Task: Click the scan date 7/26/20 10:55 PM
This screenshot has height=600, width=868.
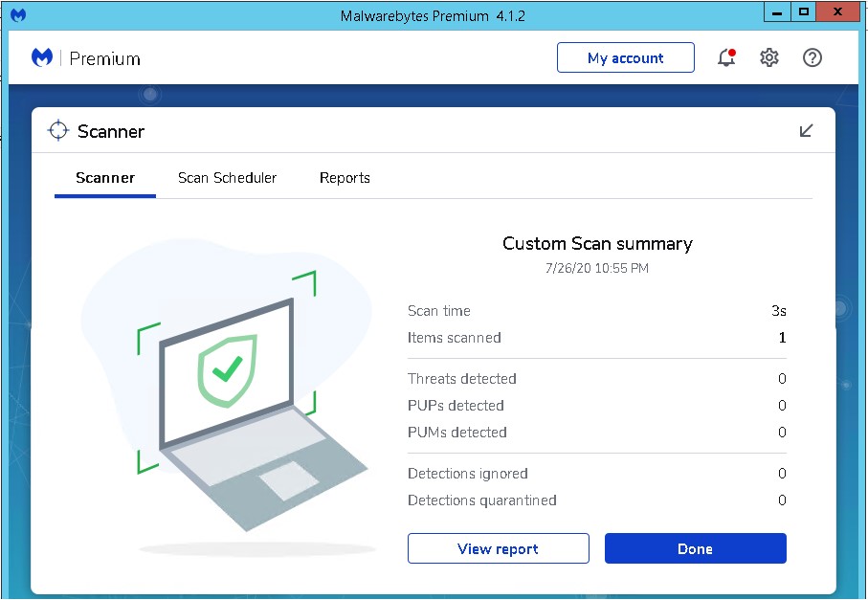Action: [x=597, y=269]
